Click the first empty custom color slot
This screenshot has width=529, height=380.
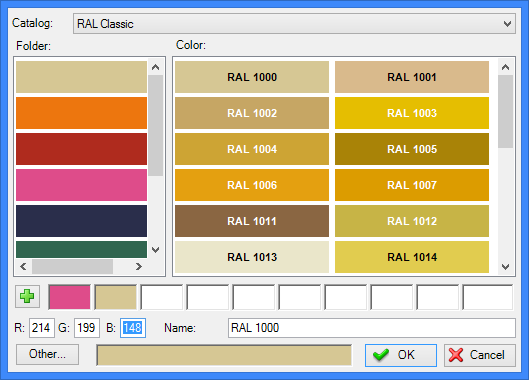pyautogui.click(x=162, y=297)
